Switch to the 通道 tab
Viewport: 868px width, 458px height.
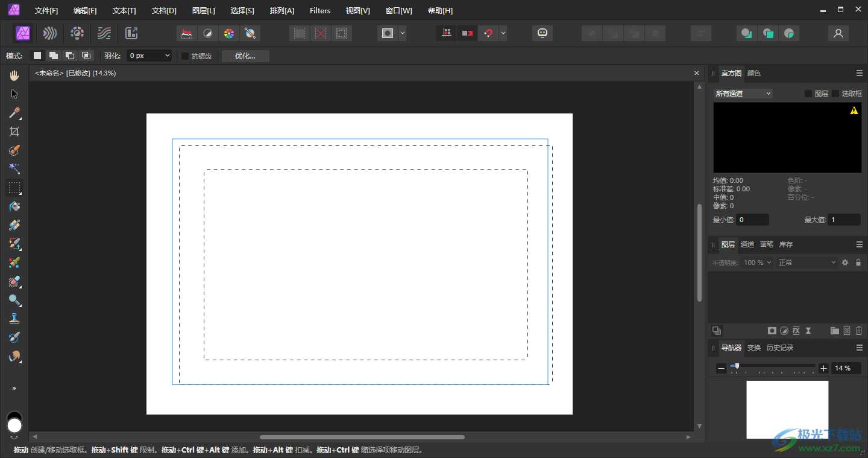(x=747, y=244)
